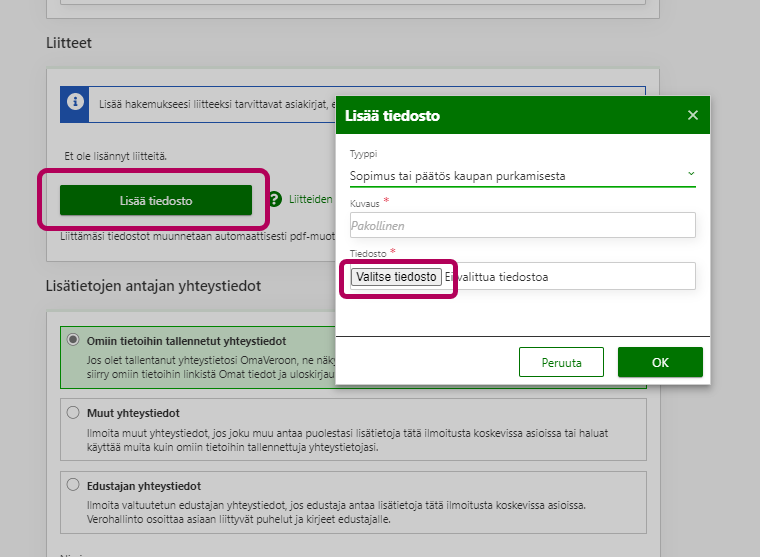Click the Lisää tiedosto dialog title bar
The width and height of the screenshot is (760, 557).
point(500,115)
